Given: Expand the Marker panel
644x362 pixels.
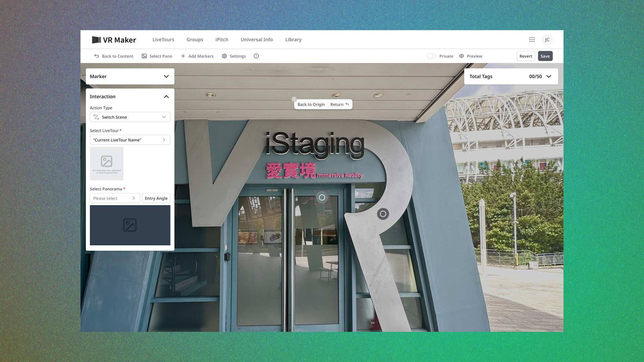Looking at the screenshot, I should click(x=130, y=76).
